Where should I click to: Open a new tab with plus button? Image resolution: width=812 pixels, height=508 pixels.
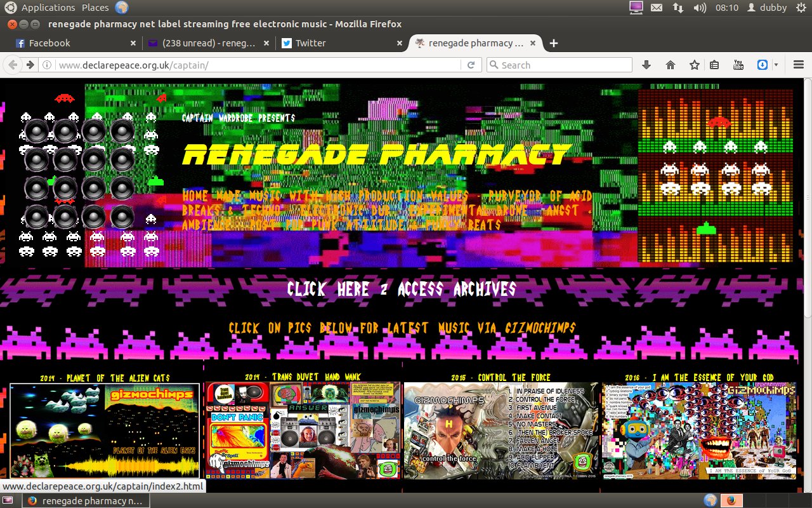coord(554,43)
